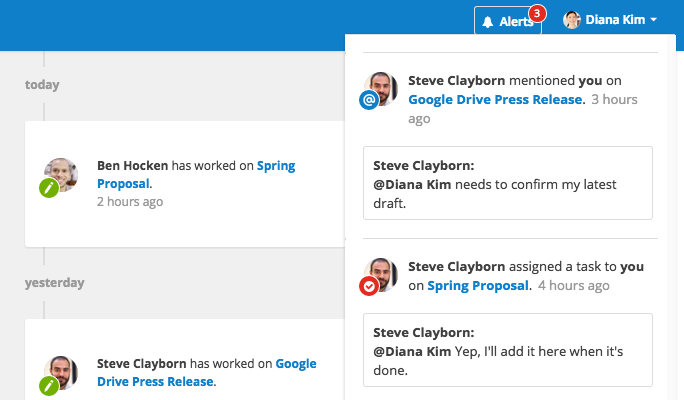Click Steve Clayborn's avatar in mention alert
The image size is (684, 400).
pos(381,89)
